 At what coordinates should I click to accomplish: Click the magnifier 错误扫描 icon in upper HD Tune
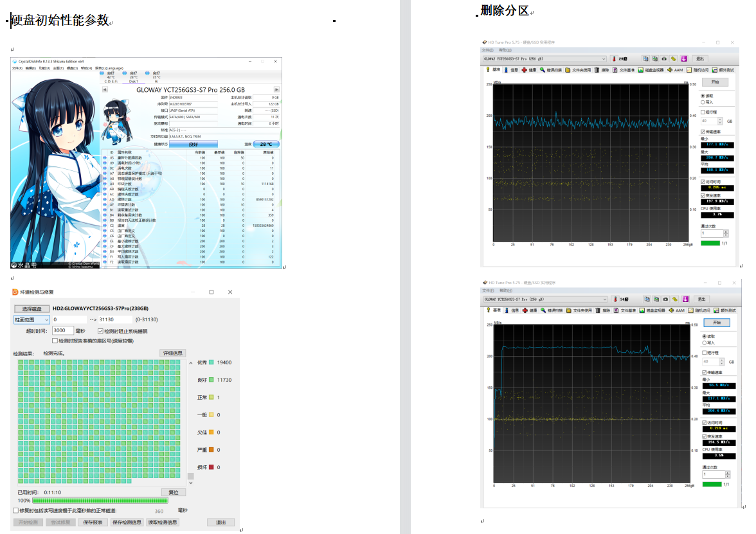[543, 70]
